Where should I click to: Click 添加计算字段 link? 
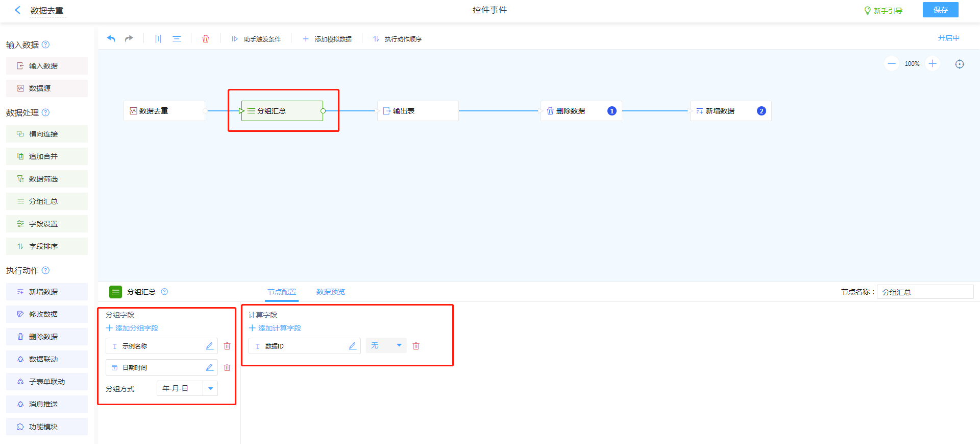click(x=275, y=328)
